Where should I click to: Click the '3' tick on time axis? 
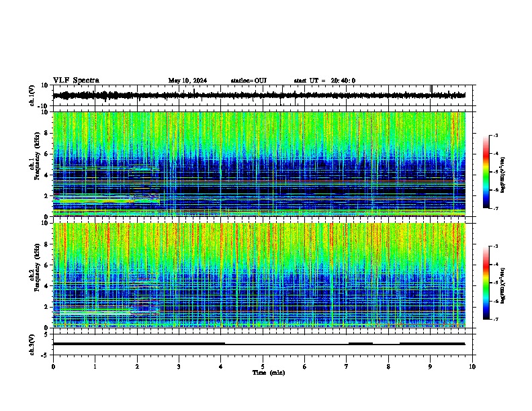pos(179,367)
